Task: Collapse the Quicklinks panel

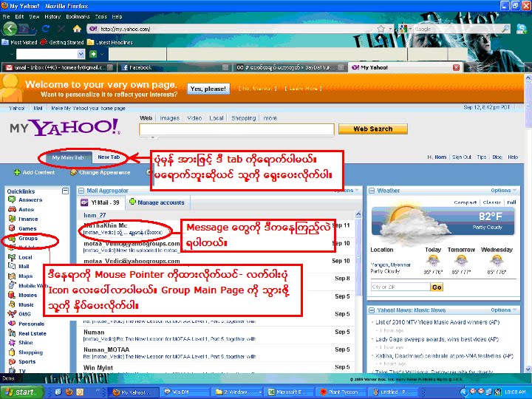Action: click(66, 191)
